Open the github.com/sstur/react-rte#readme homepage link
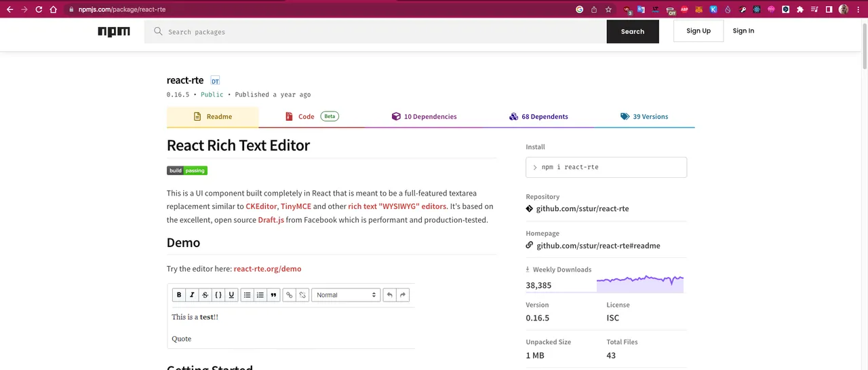868x370 pixels. (x=598, y=246)
